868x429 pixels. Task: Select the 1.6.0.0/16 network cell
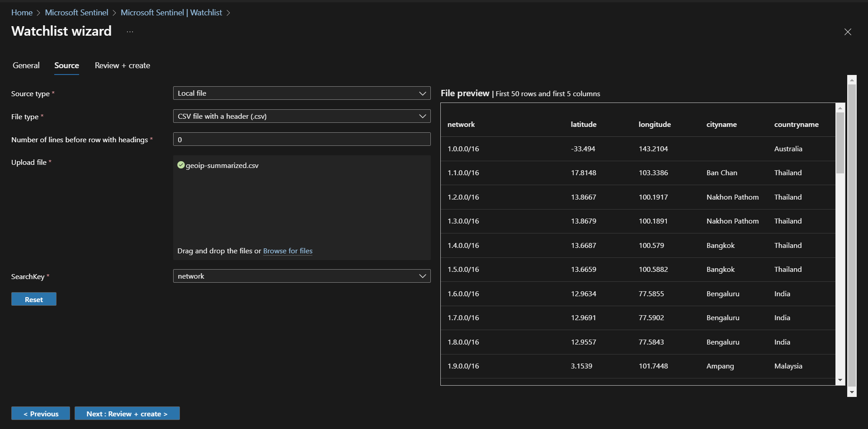tap(463, 294)
